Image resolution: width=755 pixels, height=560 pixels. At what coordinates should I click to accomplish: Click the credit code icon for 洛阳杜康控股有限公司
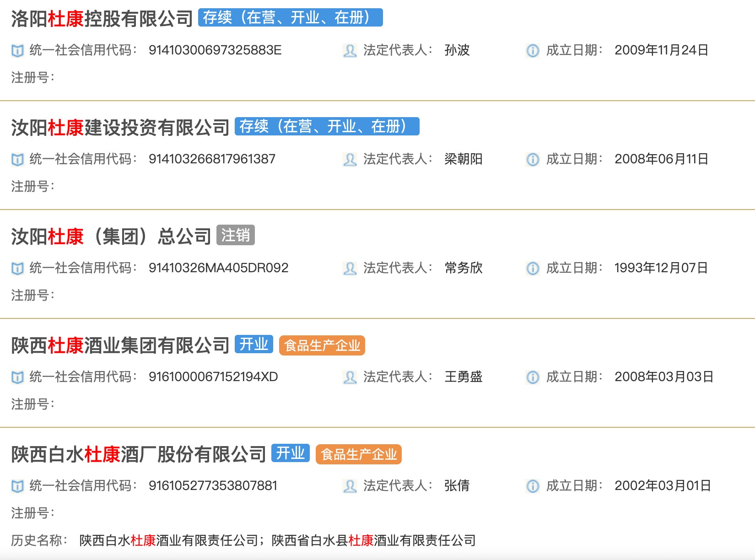click(x=18, y=51)
